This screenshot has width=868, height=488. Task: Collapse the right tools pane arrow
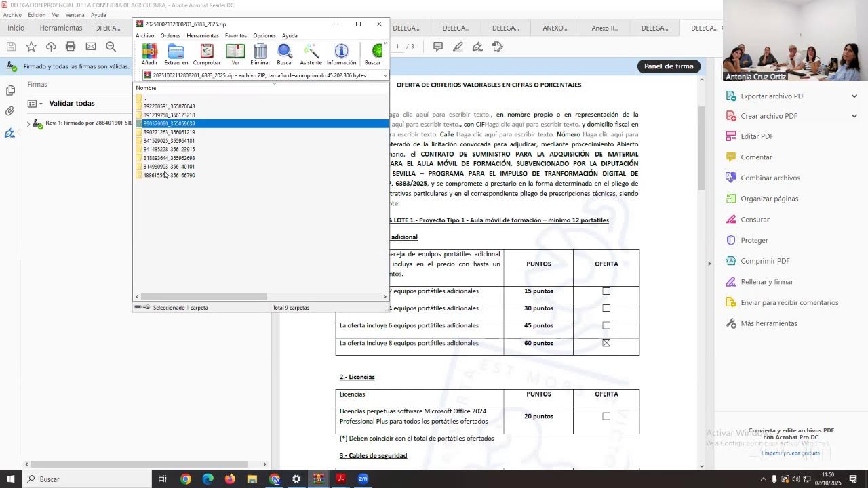coord(709,263)
